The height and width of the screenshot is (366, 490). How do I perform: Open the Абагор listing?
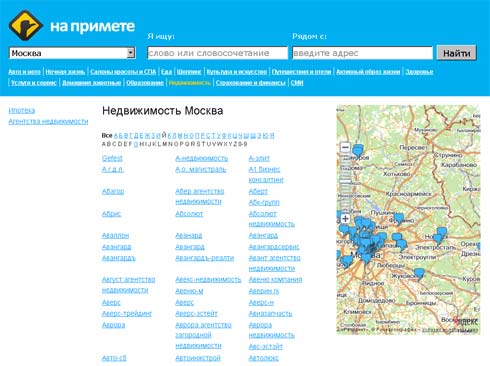[x=113, y=191]
